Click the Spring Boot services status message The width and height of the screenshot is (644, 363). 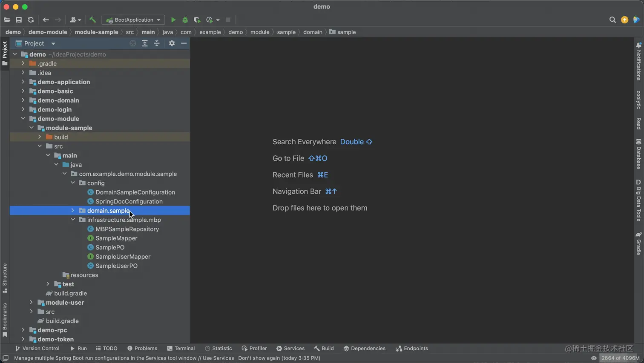(x=167, y=358)
